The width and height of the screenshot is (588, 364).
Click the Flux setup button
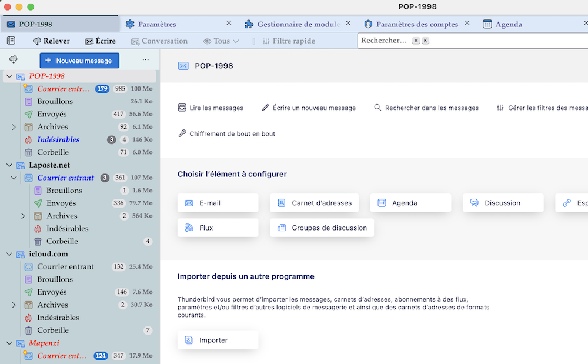[x=218, y=228]
